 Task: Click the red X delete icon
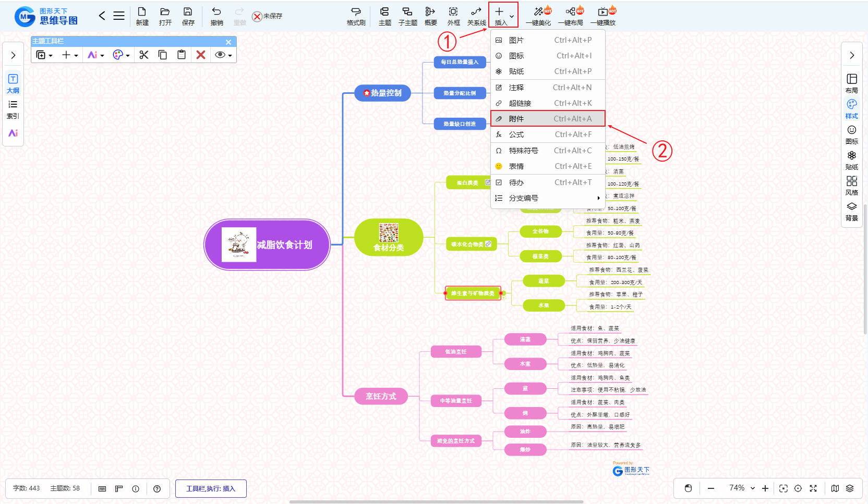click(x=200, y=55)
